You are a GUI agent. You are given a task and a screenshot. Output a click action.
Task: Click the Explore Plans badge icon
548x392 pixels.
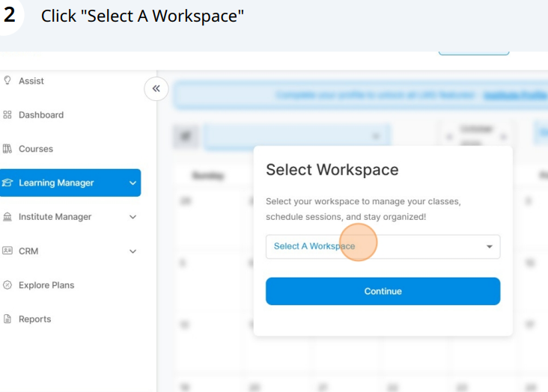click(x=7, y=285)
